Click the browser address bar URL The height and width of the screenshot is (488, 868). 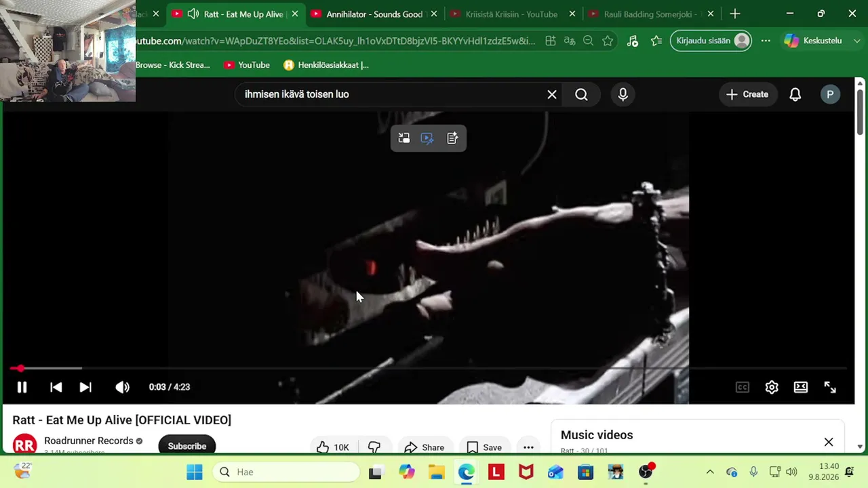336,41
